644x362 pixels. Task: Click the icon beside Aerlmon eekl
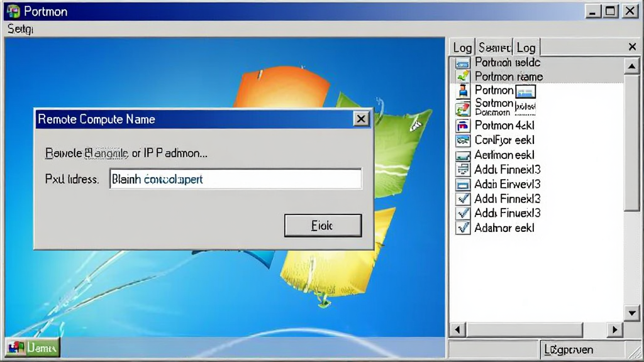point(462,156)
